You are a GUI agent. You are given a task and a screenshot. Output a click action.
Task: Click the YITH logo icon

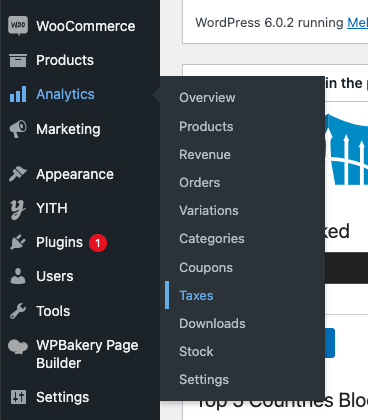pos(18,210)
